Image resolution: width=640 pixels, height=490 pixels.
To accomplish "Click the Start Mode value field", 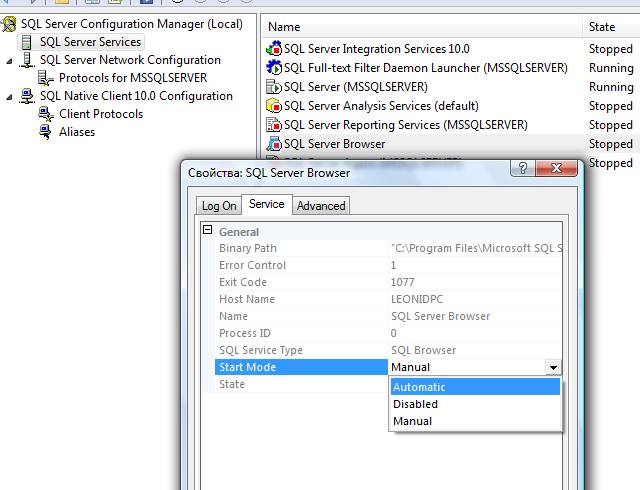I will 467,368.
